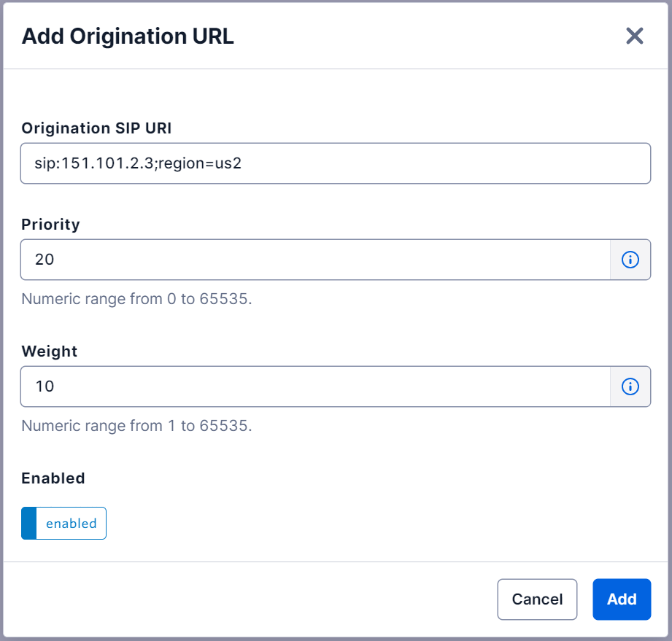Viewport: 672px width, 641px height.
Task: Click the "Numeric range from 0 to 65535" hint
Action: pyautogui.click(x=136, y=299)
